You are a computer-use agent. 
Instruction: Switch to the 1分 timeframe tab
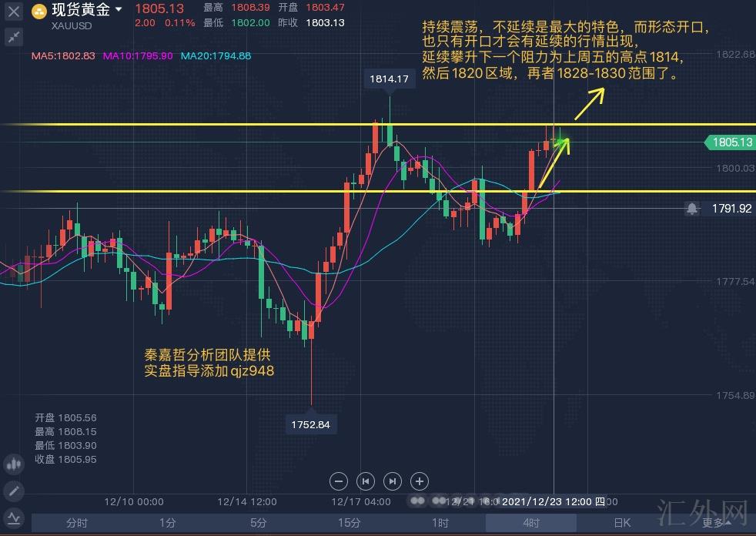coord(168,523)
